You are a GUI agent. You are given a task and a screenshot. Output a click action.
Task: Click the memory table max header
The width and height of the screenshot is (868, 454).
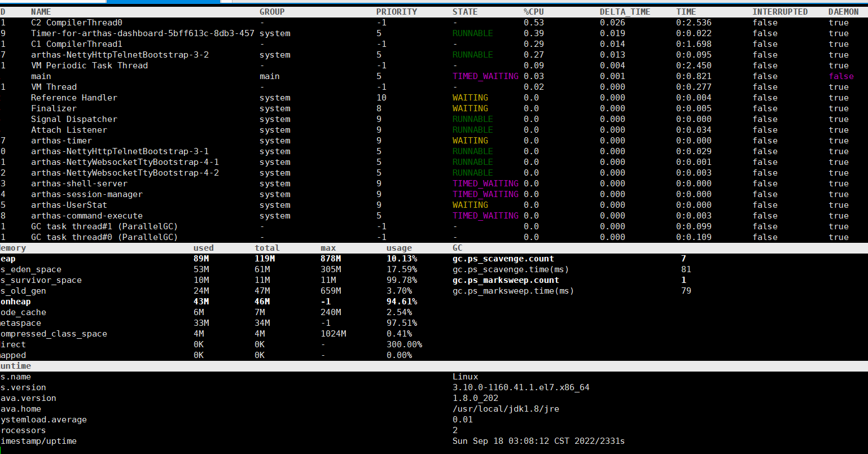(328, 248)
